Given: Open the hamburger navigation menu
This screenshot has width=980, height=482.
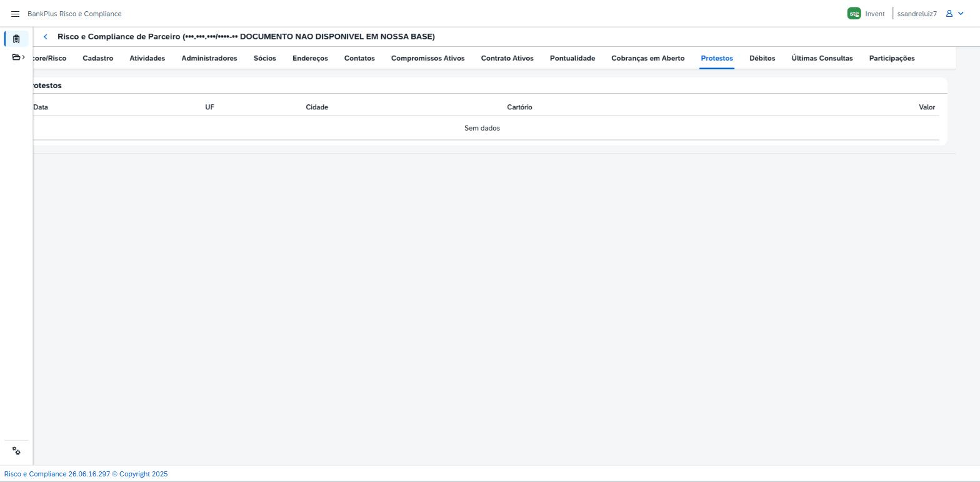Looking at the screenshot, I should click(16, 14).
